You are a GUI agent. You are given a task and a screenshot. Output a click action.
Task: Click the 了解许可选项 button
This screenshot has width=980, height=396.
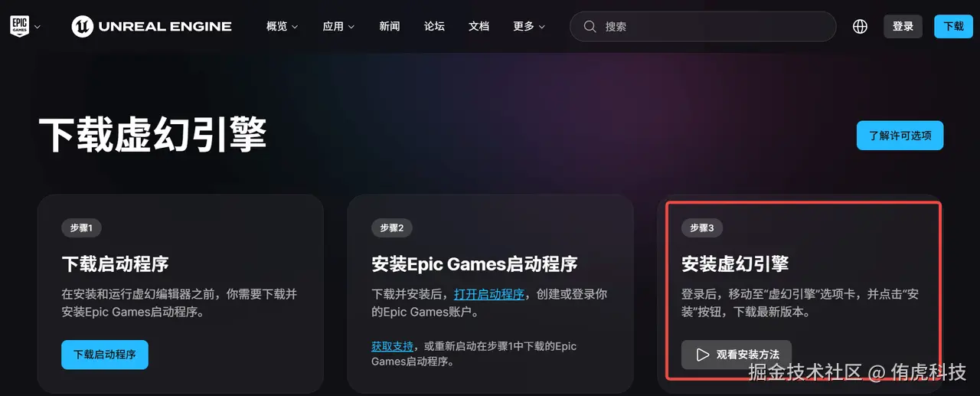[900, 136]
